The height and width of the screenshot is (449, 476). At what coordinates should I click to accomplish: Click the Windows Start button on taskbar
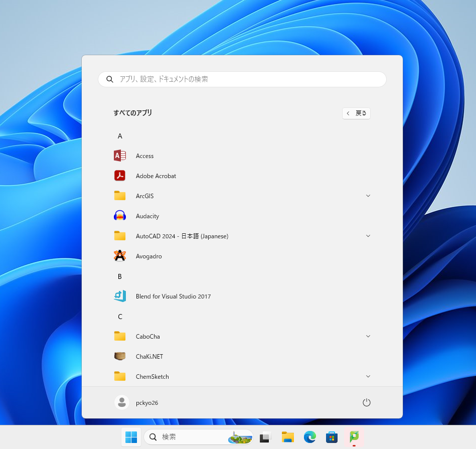click(131, 437)
